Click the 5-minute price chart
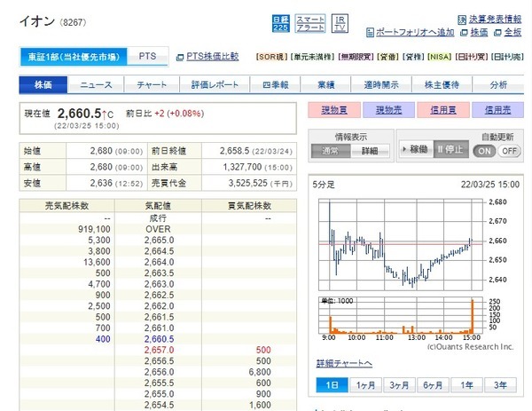 pyautogui.click(x=401, y=245)
